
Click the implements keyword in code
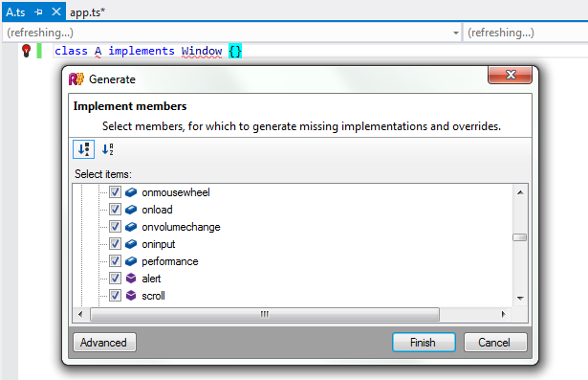[142, 51]
